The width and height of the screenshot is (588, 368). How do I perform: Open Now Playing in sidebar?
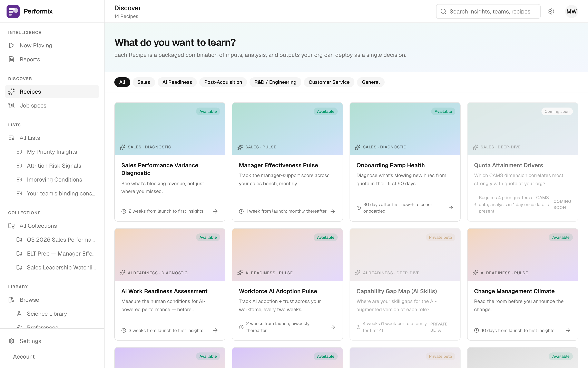coord(52,46)
